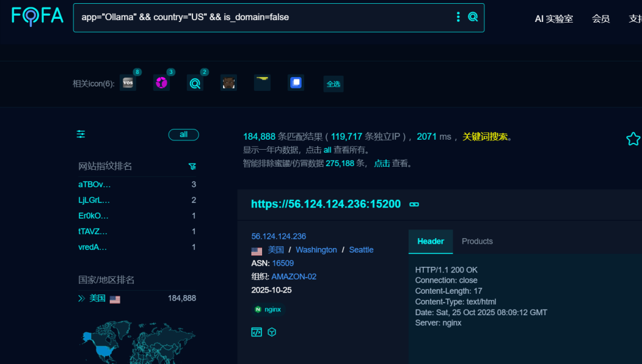The width and height of the screenshot is (642, 364).
Task: Toggle 全选 to select all related icons
Action: 333,83
